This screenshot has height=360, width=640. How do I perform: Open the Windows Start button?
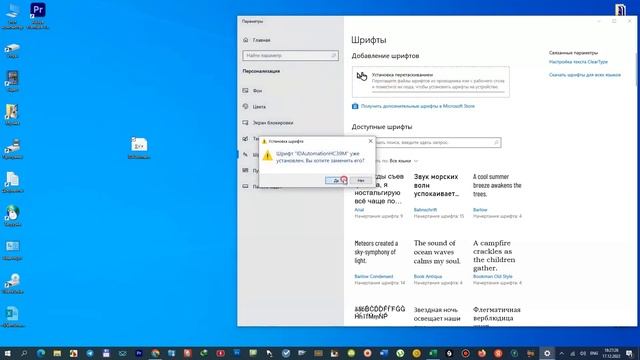coord(7,353)
